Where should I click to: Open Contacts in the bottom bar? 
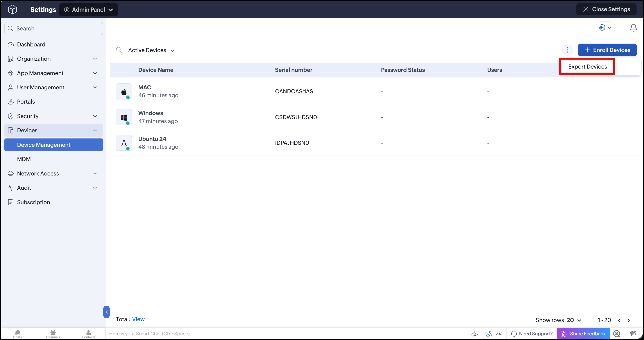pos(88,334)
